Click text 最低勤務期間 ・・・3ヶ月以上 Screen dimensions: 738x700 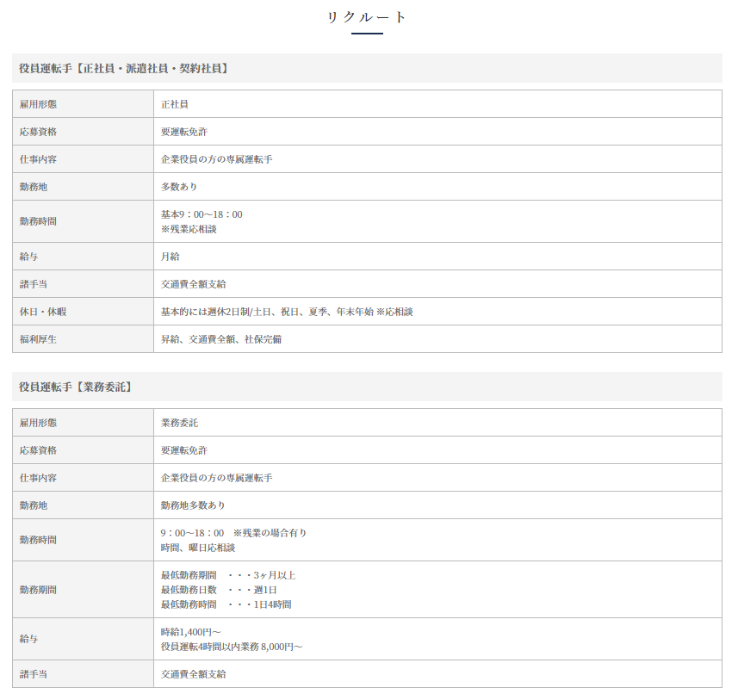(228, 575)
